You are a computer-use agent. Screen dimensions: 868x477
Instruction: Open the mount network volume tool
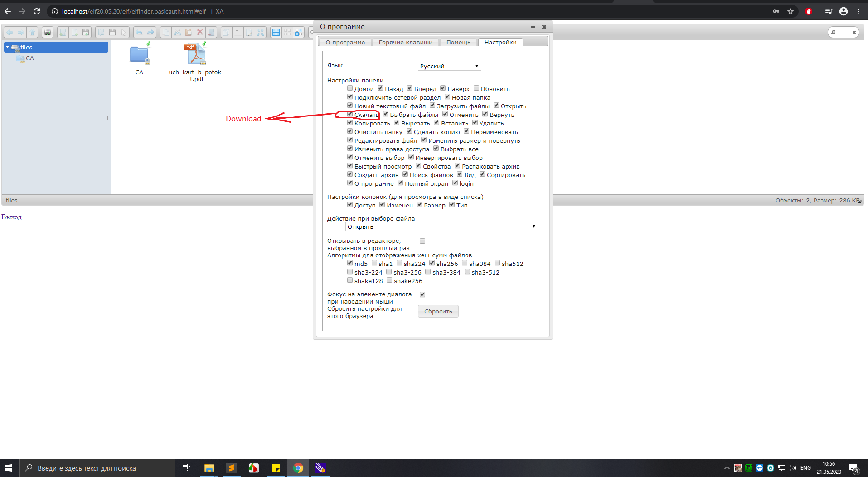[47, 32]
